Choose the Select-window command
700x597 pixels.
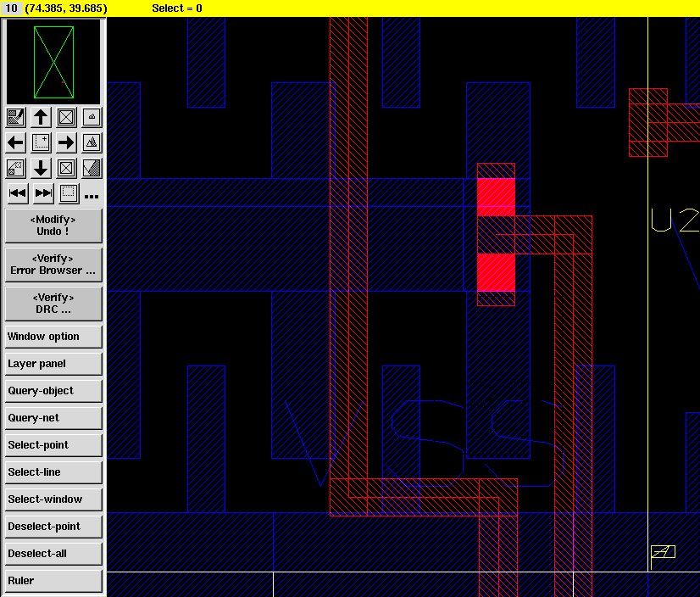[x=53, y=499]
